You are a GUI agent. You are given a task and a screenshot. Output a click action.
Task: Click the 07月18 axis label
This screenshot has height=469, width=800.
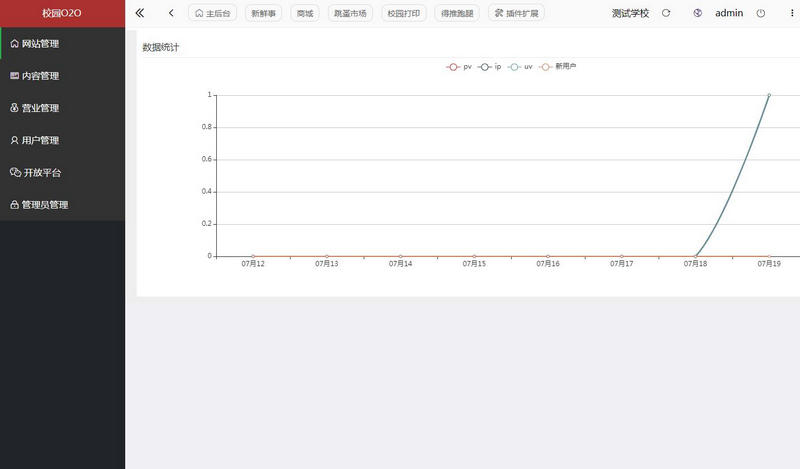pyautogui.click(x=695, y=264)
